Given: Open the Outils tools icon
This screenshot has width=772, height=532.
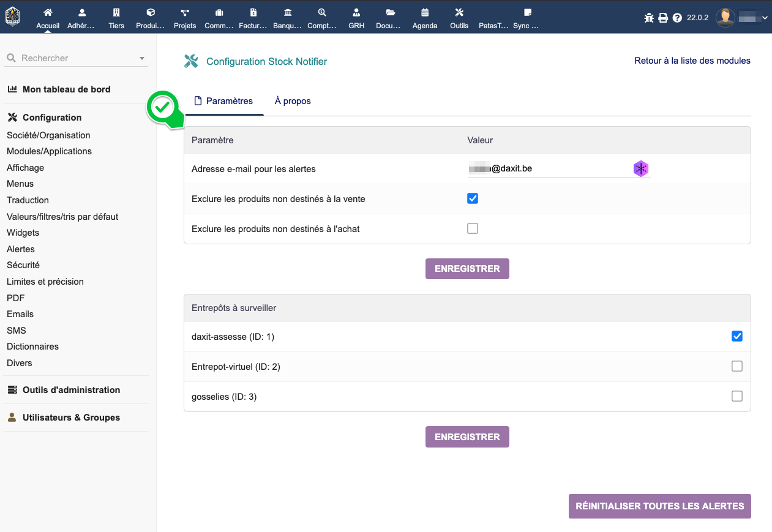Looking at the screenshot, I should (459, 13).
